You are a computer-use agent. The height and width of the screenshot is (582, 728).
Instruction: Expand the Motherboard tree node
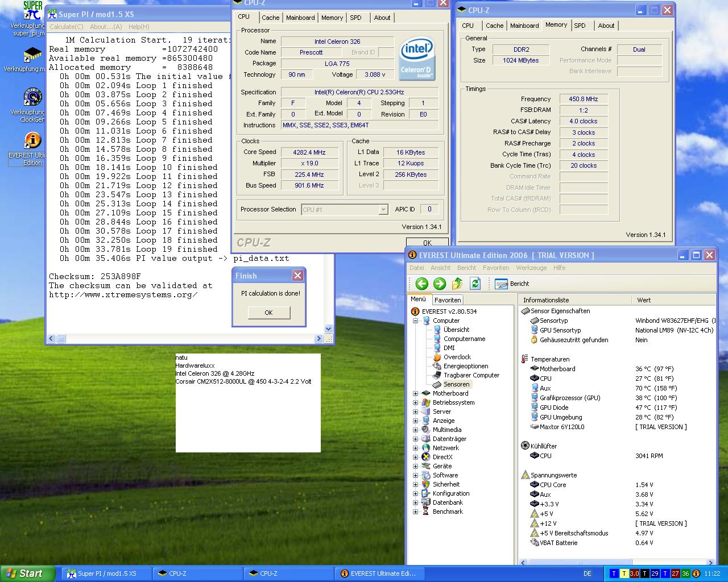tap(415, 393)
